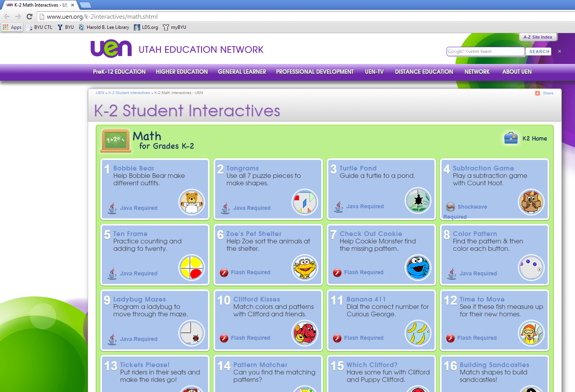Click the UEN breadcrumb link
This screenshot has width=575, height=392.
[100, 93]
